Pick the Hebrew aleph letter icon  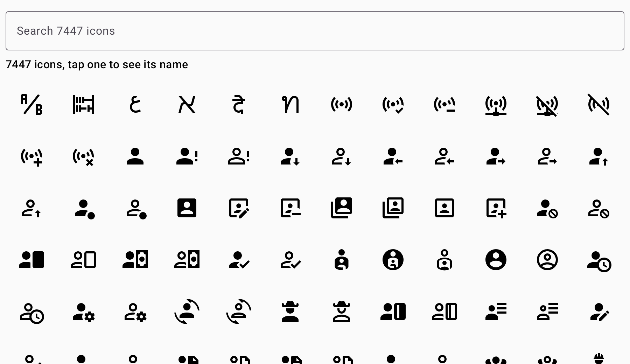[187, 104]
